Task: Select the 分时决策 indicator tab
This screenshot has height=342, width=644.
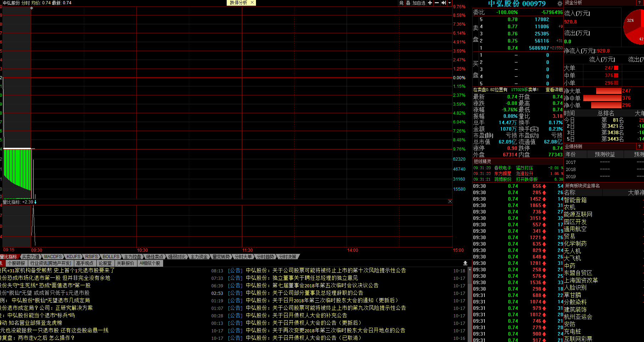Action: click(x=287, y=257)
